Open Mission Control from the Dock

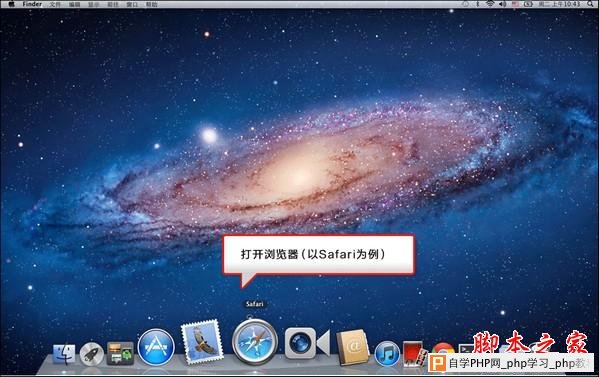click(x=120, y=353)
